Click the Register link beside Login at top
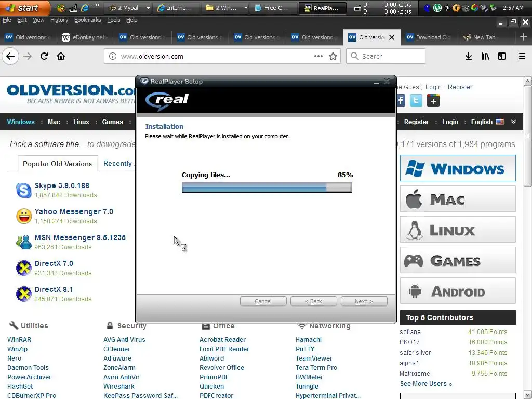The width and height of the screenshot is (532, 399). pos(460,87)
